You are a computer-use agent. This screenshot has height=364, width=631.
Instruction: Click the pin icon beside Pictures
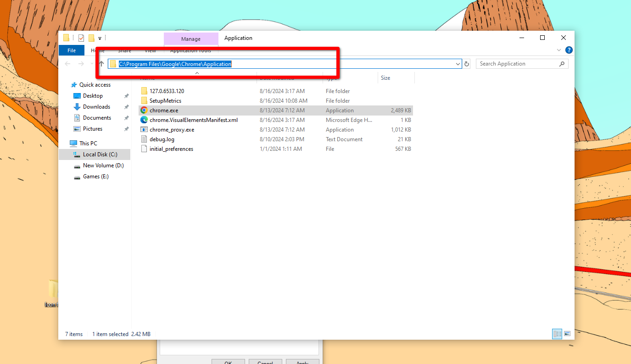click(x=126, y=129)
